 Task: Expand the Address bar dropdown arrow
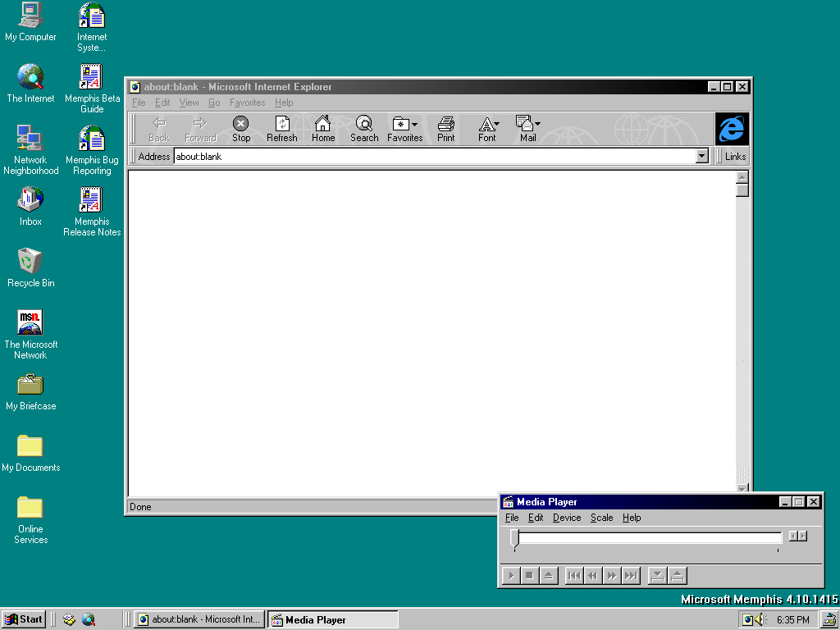(701, 157)
